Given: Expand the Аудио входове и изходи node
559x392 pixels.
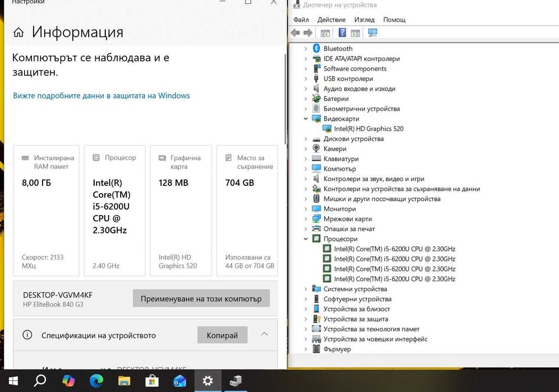Looking at the screenshot, I should (x=306, y=88).
